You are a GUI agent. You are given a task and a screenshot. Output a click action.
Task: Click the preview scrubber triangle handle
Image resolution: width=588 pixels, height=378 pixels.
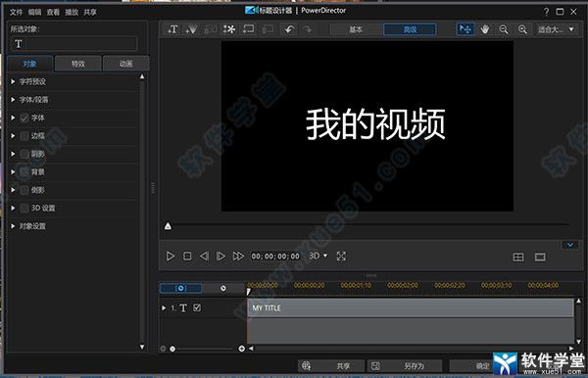tap(168, 226)
